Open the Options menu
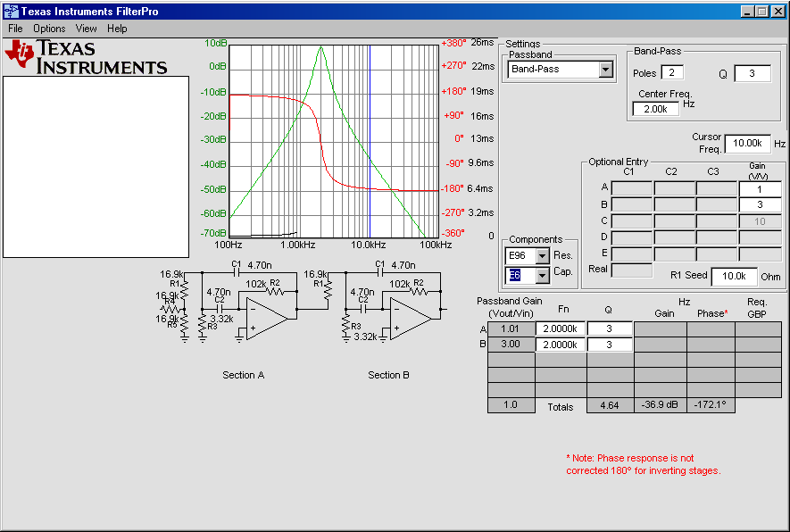The width and height of the screenshot is (790, 532). (49, 29)
